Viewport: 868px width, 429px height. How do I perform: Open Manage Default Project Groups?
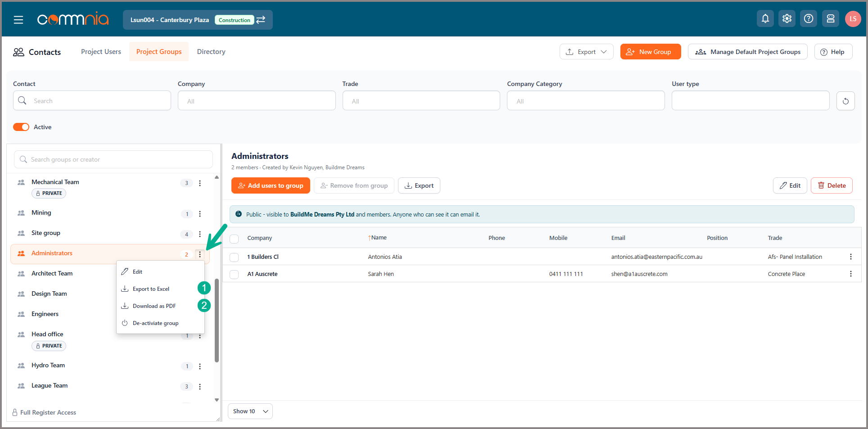748,52
